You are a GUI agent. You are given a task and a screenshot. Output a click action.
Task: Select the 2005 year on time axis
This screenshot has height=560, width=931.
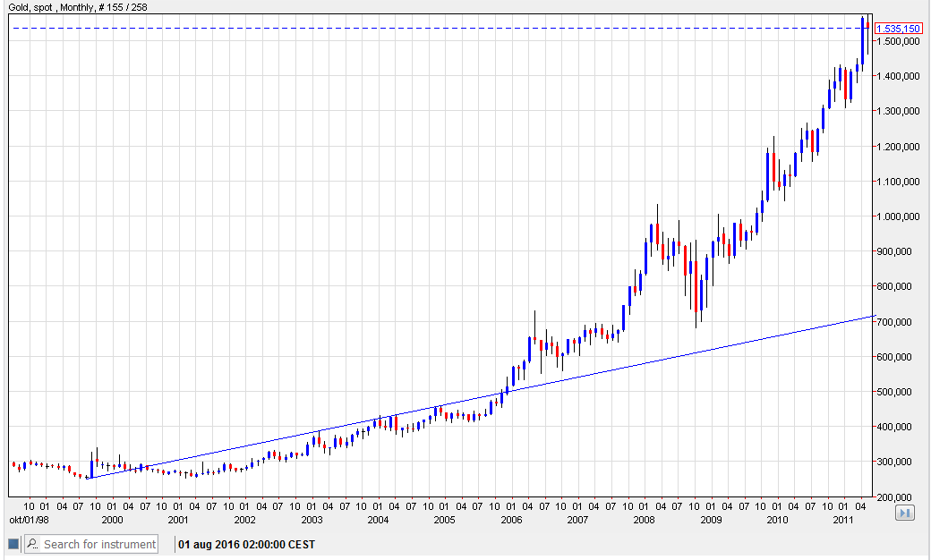pyautogui.click(x=444, y=519)
